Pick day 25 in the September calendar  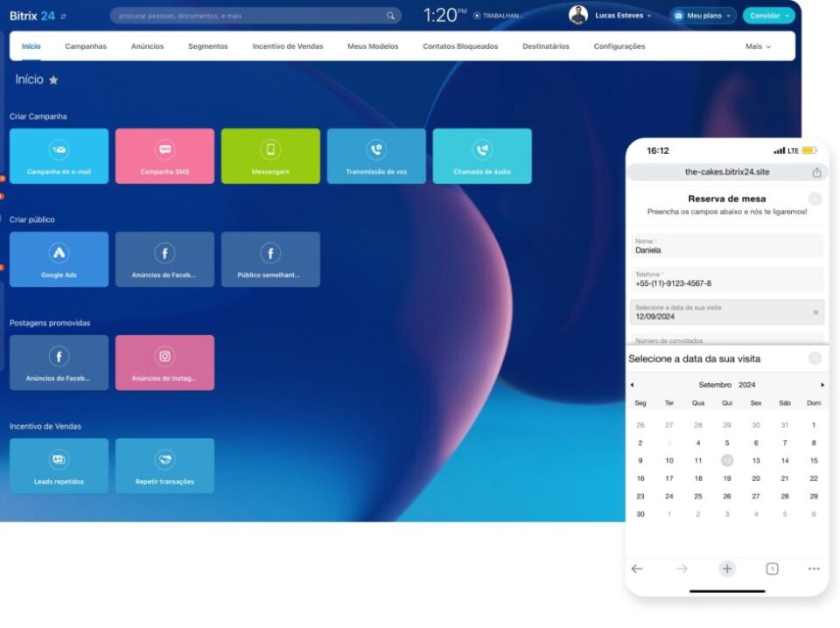coord(698,497)
